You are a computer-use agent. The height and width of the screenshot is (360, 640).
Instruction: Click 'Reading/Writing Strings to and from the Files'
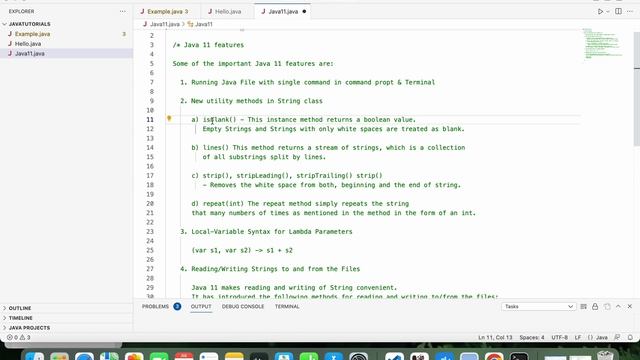pos(276,269)
